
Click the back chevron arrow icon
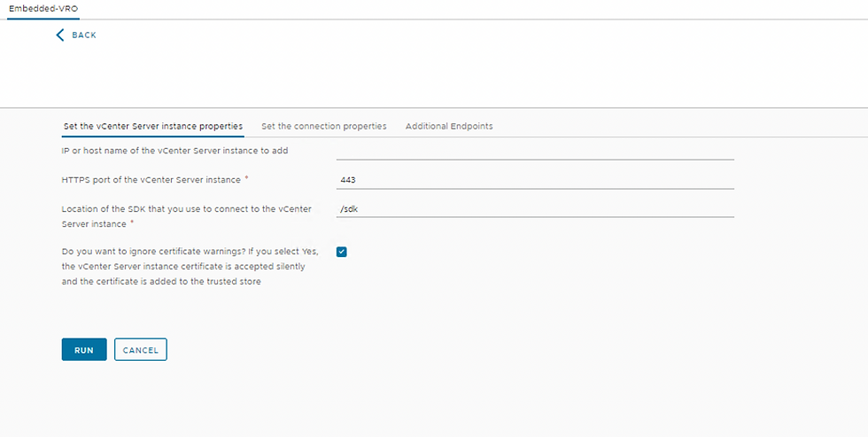(x=60, y=35)
